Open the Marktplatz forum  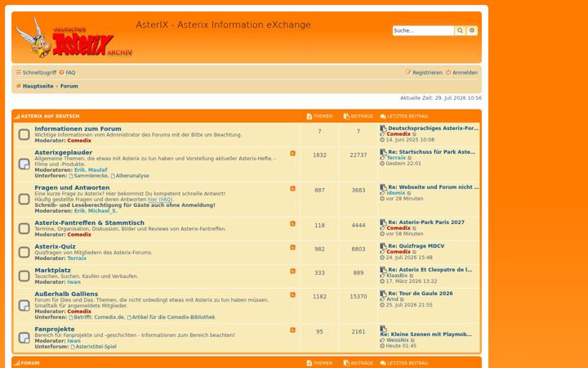[52, 270]
